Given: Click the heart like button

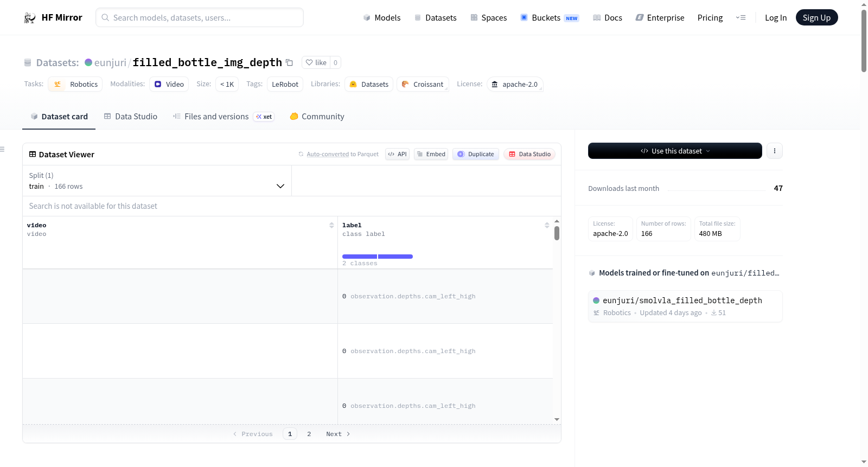Looking at the screenshot, I should (316, 62).
